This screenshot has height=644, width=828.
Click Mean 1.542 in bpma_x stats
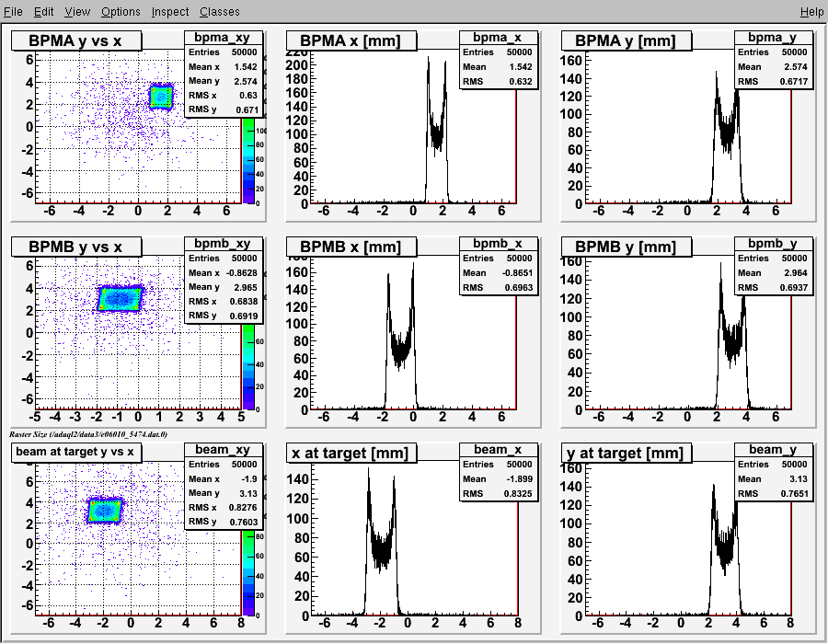499,67
